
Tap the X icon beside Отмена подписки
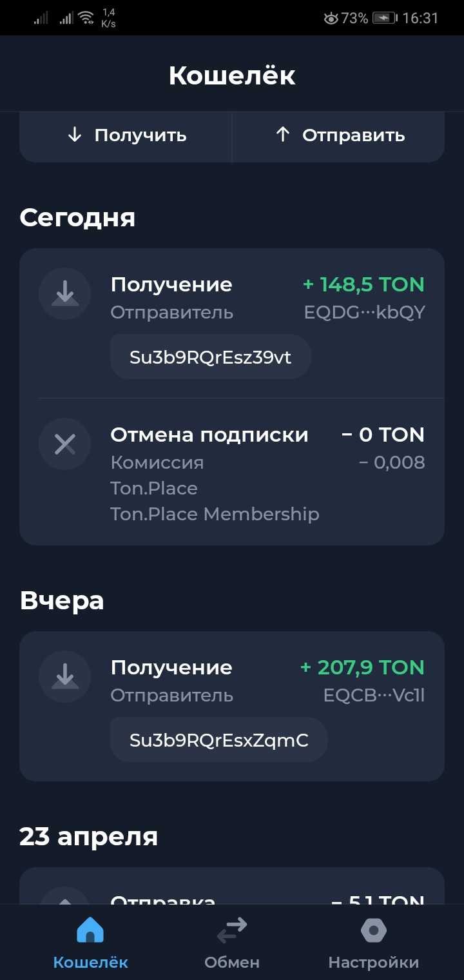click(x=64, y=444)
